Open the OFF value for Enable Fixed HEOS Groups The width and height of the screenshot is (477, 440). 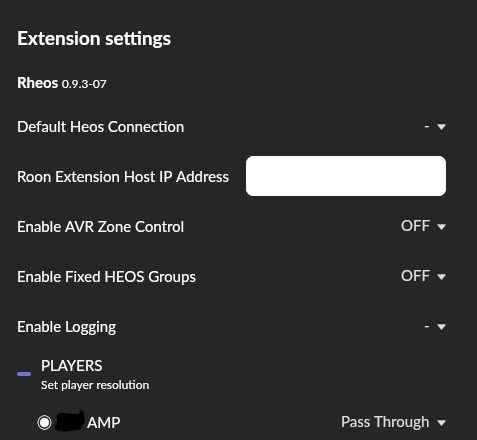coord(415,276)
